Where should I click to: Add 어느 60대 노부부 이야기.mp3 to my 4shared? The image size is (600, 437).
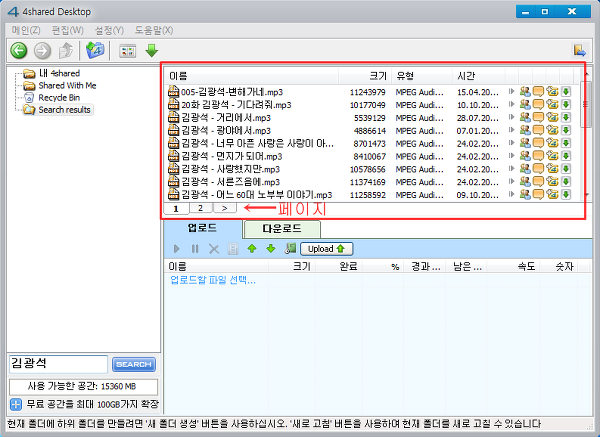[552, 194]
